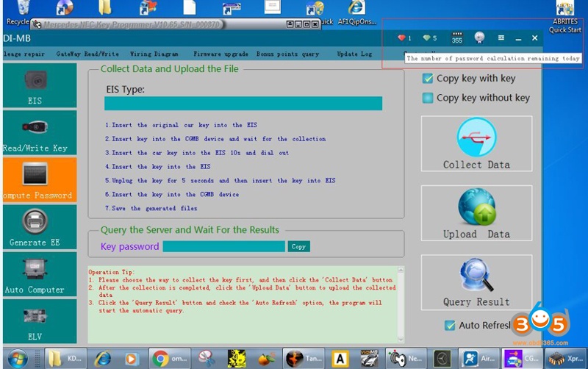The height and width of the screenshot is (369, 588).
Task: Open the Read/Write Key module
Action: pos(40,133)
